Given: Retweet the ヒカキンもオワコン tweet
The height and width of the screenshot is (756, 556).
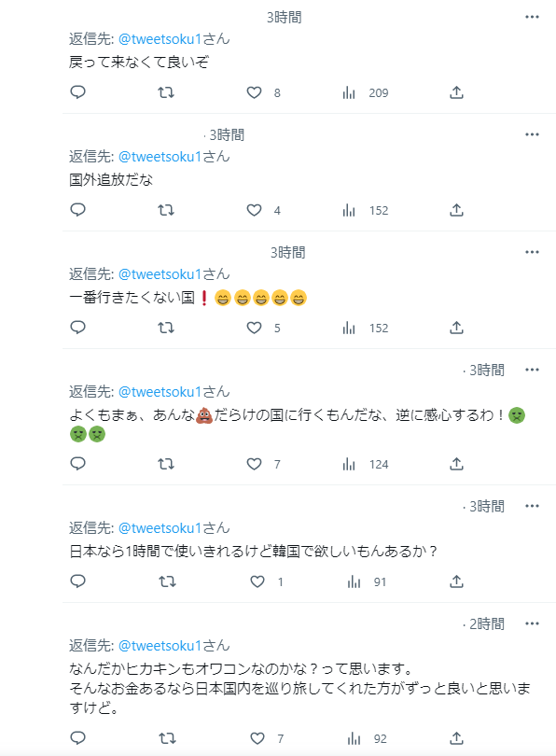Looking at the screenshot, I should (168, 738).
